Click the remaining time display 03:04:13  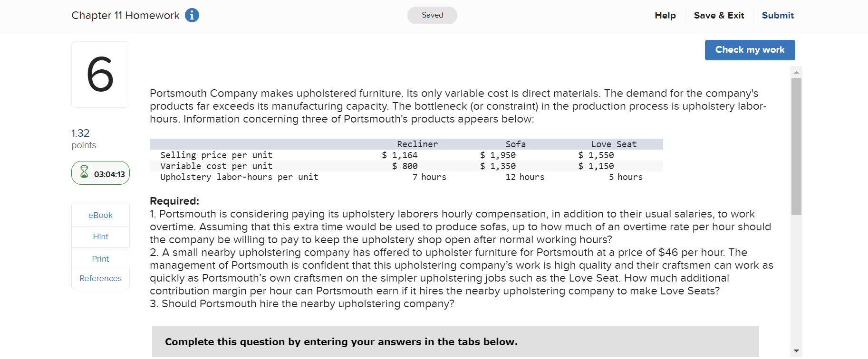[108, 173]
